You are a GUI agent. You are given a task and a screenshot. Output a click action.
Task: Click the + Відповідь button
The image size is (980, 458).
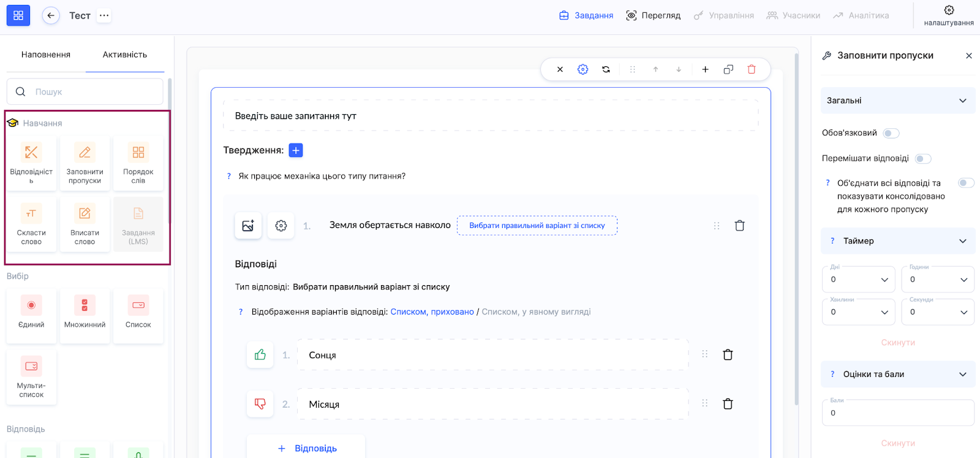pos(306,448)
